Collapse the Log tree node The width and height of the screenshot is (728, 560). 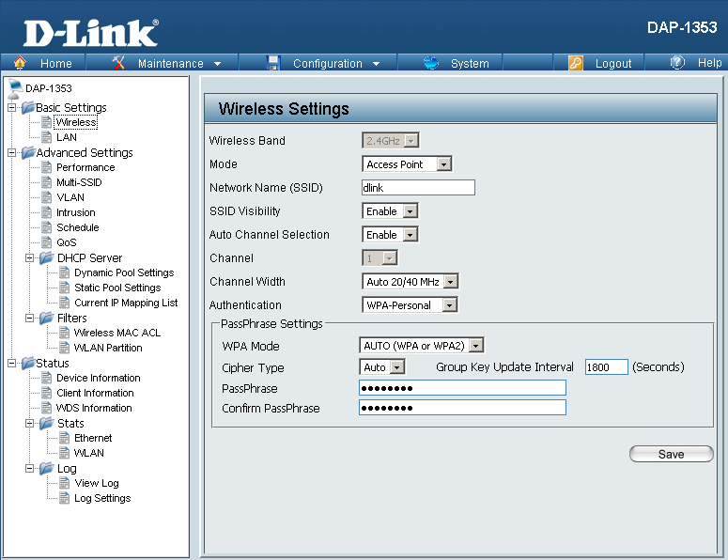point(30,469)
